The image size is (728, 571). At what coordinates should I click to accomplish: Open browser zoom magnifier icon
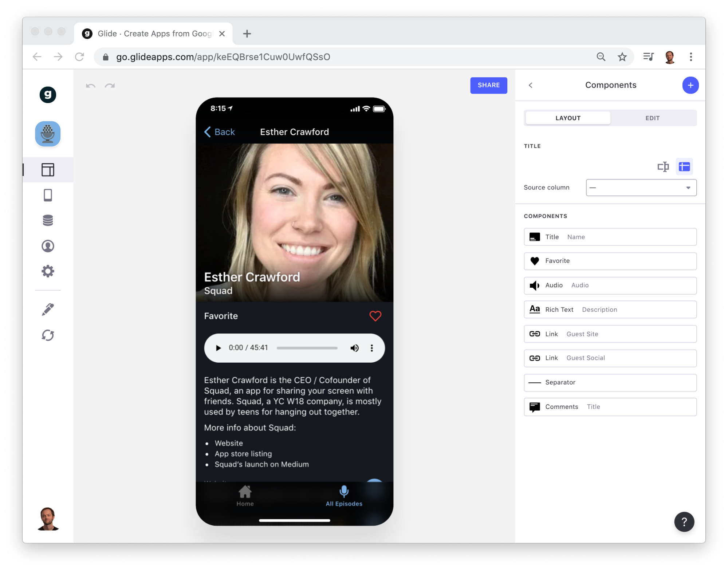click(601, 57)
